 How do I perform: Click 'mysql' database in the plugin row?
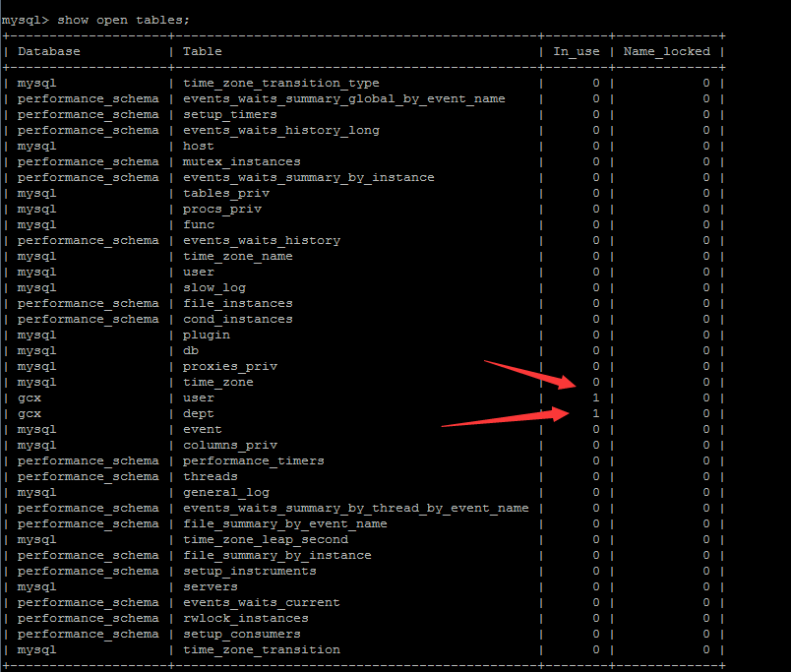coord(36,335)
